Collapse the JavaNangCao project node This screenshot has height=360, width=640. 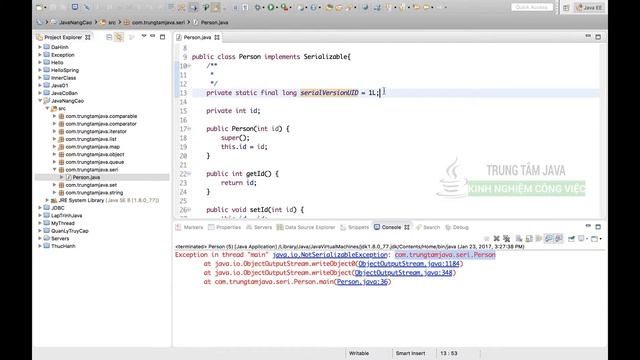[40, 101]
